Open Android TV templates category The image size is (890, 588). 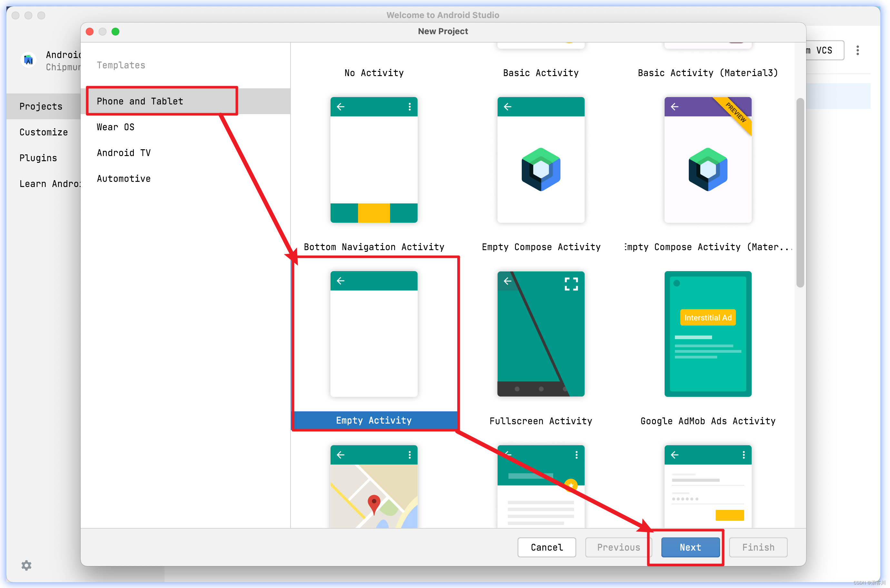click(x=124, y=153)
